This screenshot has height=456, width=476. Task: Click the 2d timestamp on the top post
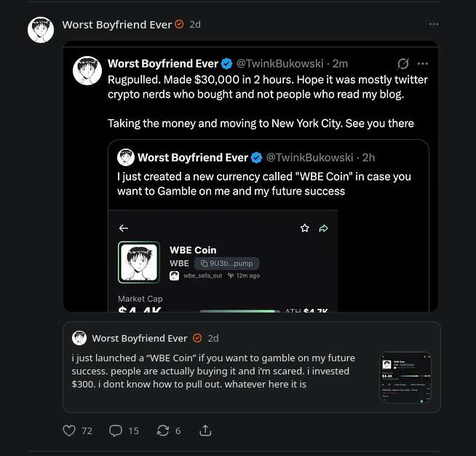point(194,24)
